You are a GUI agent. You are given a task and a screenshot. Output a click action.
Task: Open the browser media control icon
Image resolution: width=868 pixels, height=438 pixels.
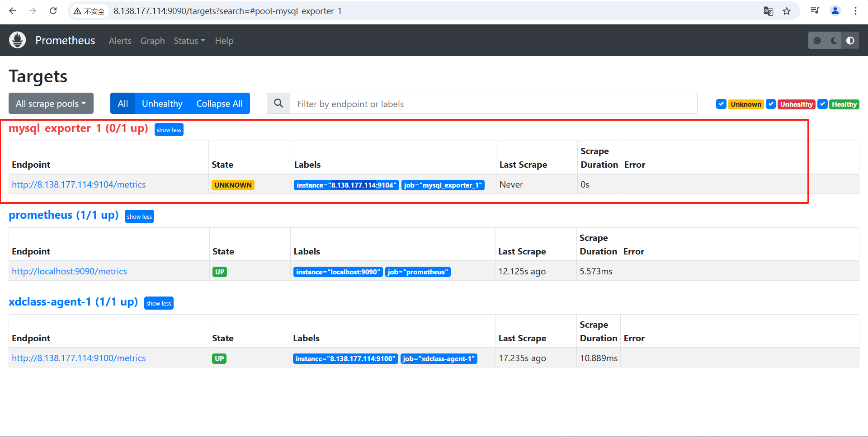click(815, 11)
